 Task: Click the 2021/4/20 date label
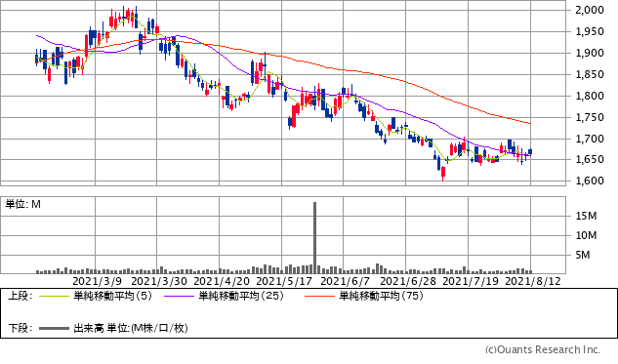pyautogui.click(x=222, y=281)
